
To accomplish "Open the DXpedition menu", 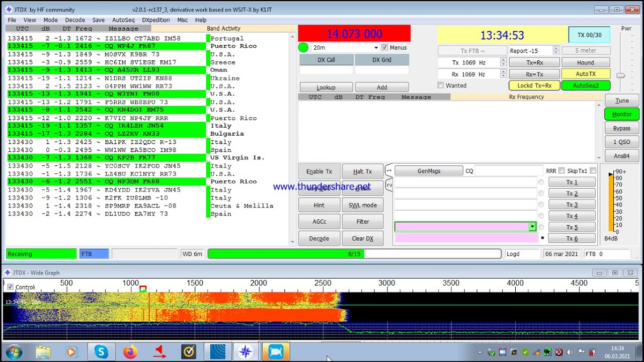I will (156, 20).
